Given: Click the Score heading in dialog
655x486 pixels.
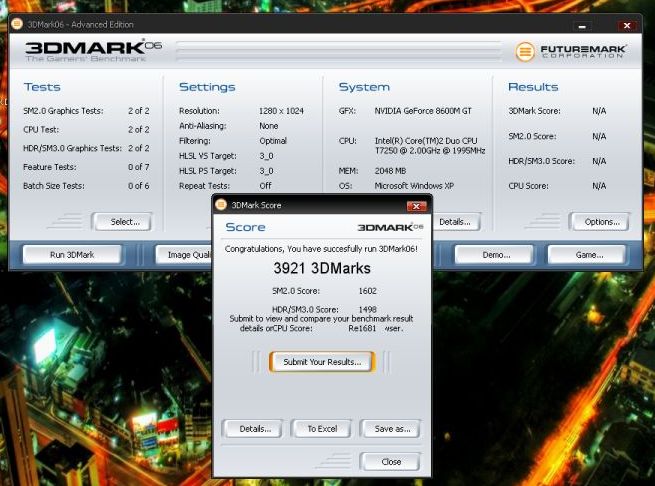Looking at the screenshot, I should click(x=245, y=227).
